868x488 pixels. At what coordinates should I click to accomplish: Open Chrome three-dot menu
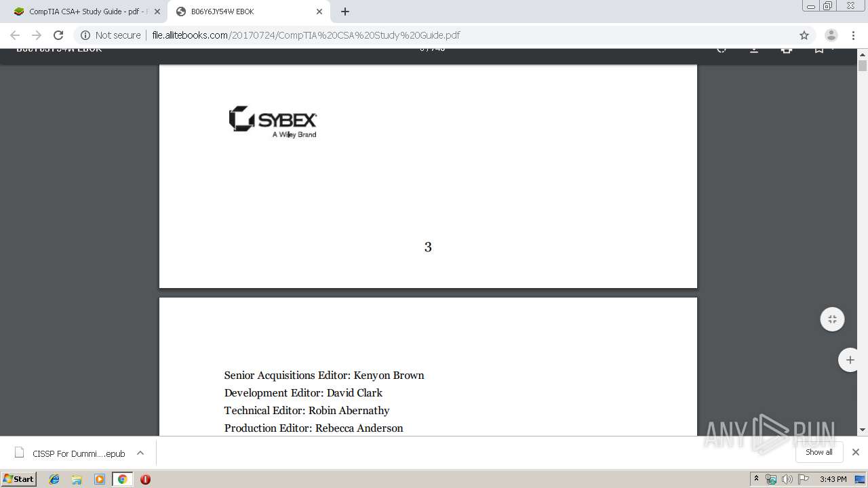tap(853, 35)
